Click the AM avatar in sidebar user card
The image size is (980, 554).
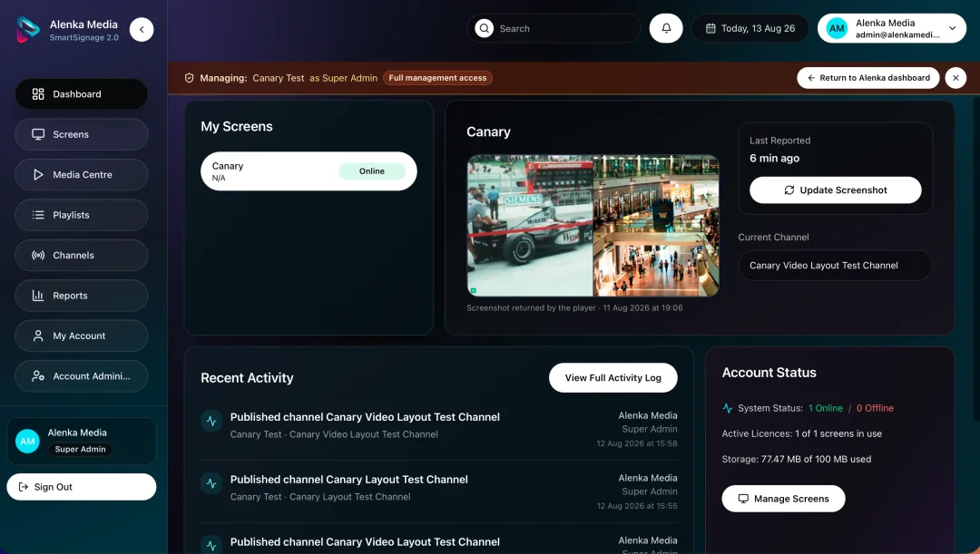point(27,441)
